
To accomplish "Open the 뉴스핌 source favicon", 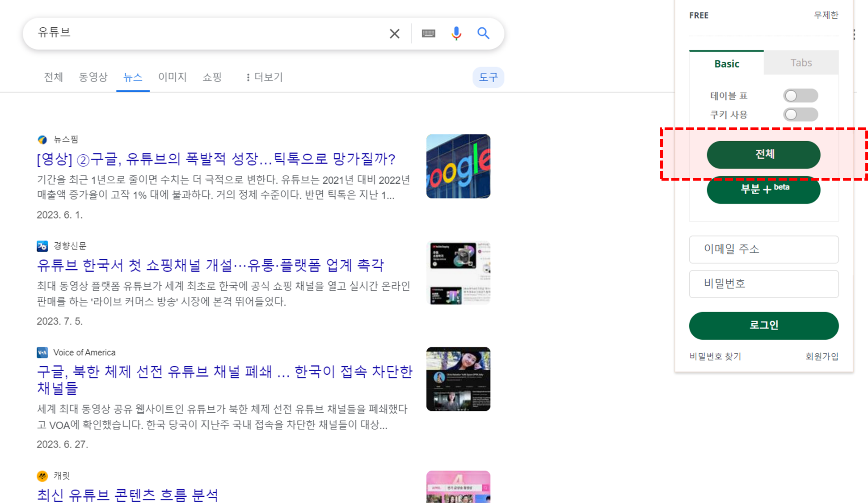I will 42,139.
